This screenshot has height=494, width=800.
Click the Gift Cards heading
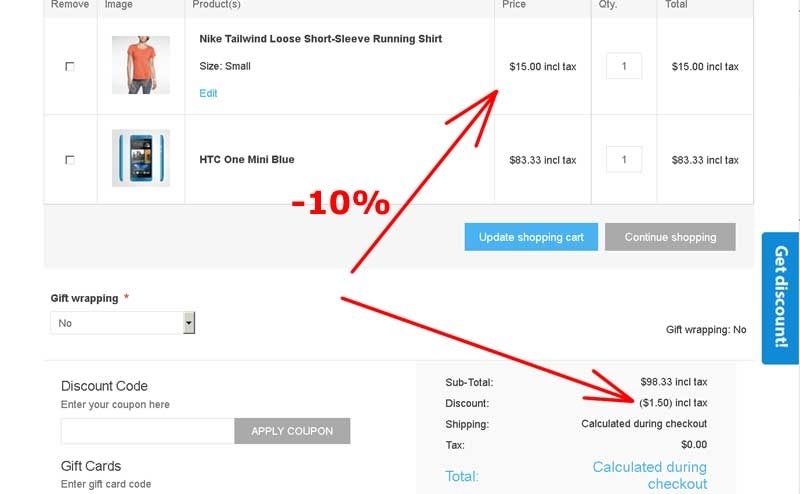[91, 466]
